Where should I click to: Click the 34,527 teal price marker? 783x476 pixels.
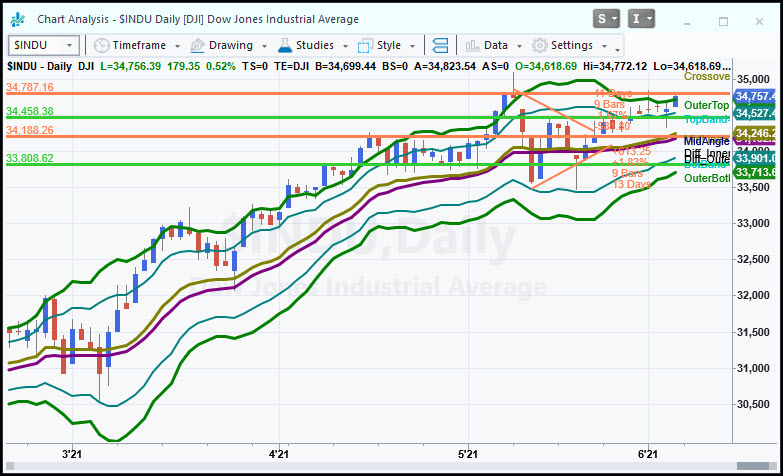coord(754,113)
